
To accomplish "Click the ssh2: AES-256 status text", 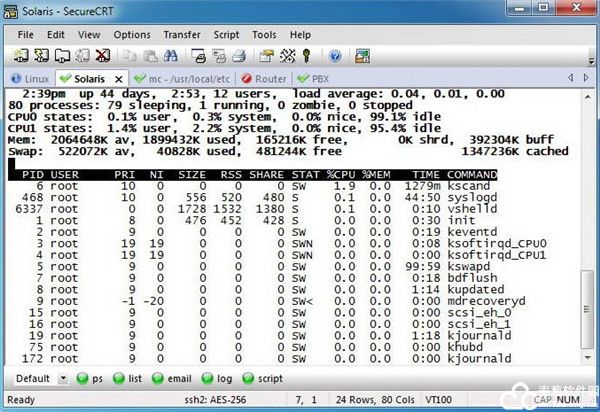I will 215,400.
